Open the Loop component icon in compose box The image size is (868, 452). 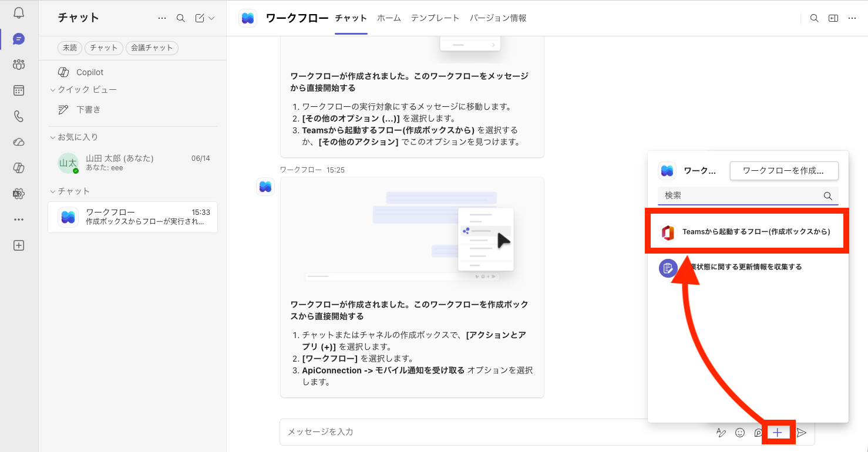point(759,433)
